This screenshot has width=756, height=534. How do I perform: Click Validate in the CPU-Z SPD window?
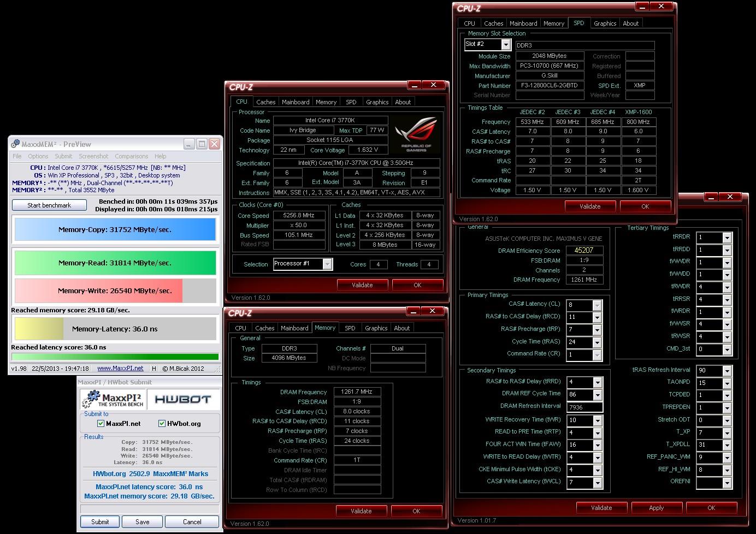(590, 206)
